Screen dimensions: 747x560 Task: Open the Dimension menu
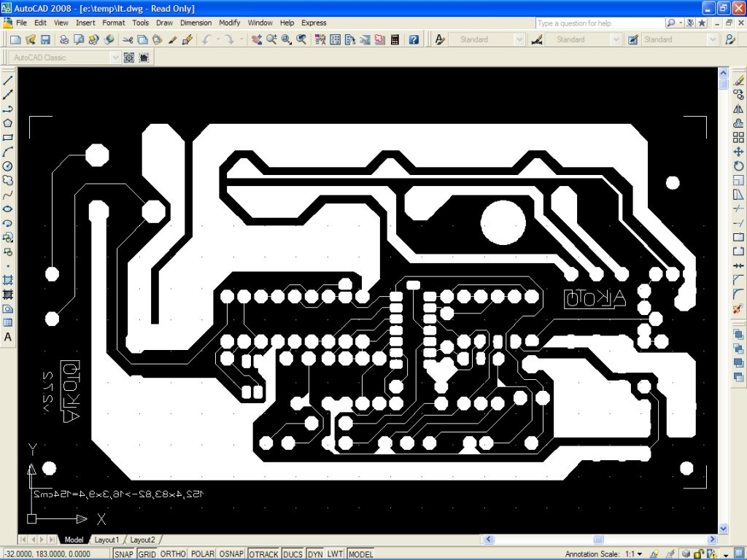click(196, 23)
